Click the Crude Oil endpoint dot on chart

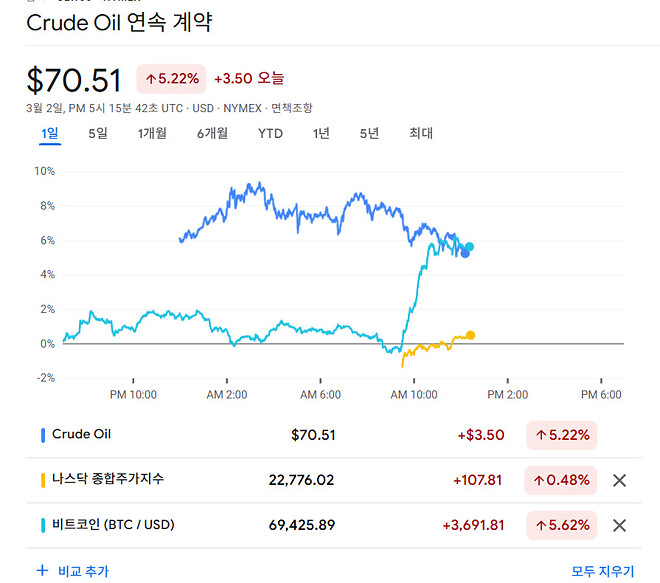tap(465, 253)
